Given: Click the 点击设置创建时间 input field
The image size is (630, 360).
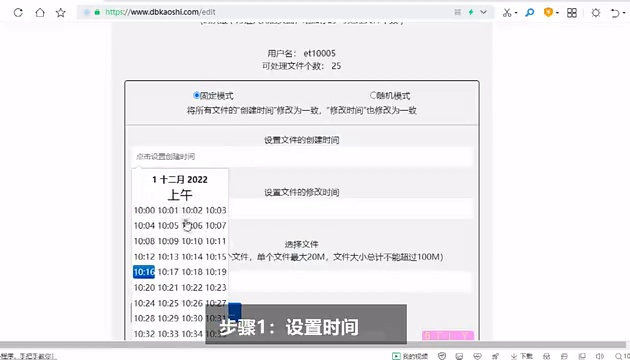Looking at the screenshot, I should (302, 156).
